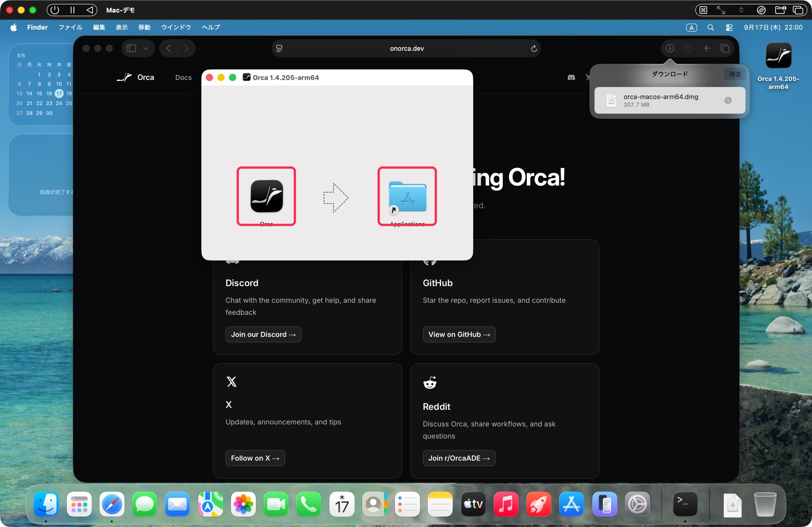Click the Discord icon in Orca site header
Image resolution: width=812 pixels, height=527 pixels.
(571, 78)
